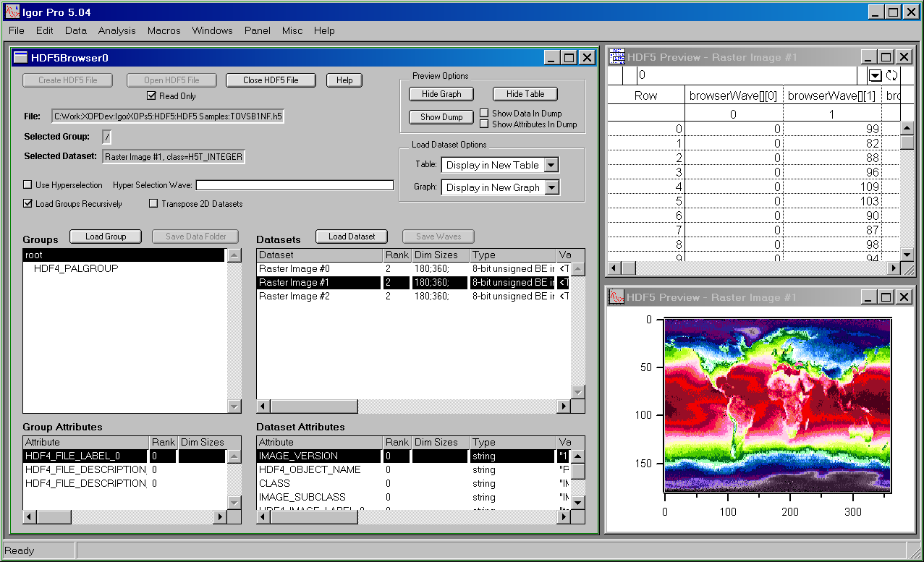The width and height of the screenshot is (924, 562).
Task: Click the Load Dataset button
Action: (352, 237)
